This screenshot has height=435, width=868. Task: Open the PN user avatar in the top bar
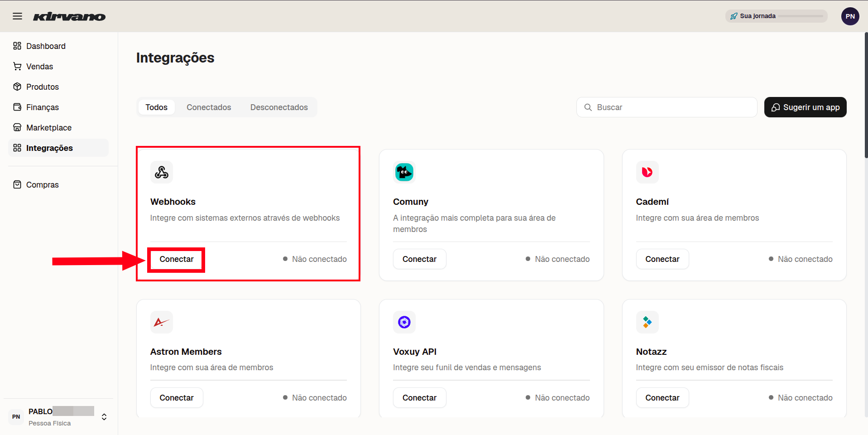[850, 16]
